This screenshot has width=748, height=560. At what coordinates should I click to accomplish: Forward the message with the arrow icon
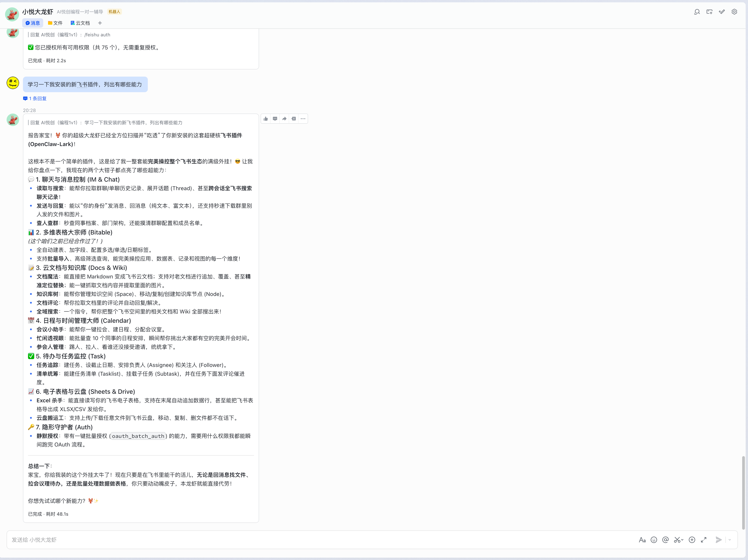point(284,119)
